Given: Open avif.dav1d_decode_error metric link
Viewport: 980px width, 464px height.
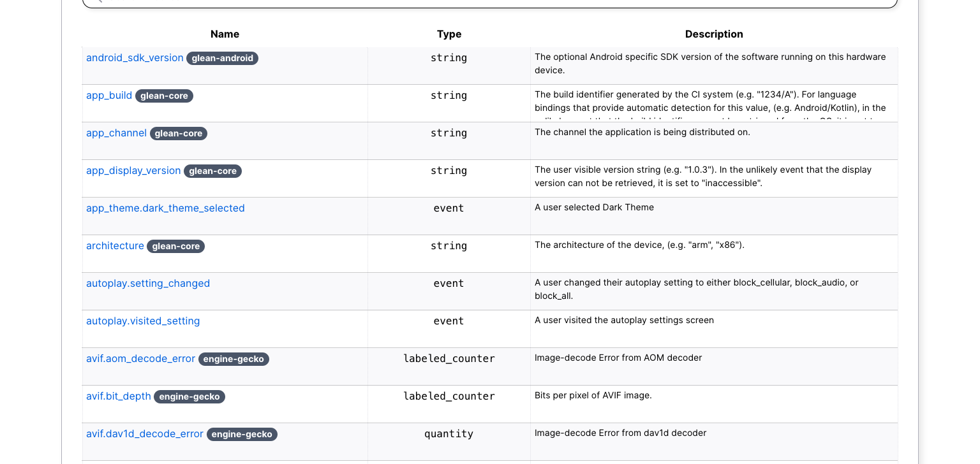Looking at the screenshot, I should [145, 433].
